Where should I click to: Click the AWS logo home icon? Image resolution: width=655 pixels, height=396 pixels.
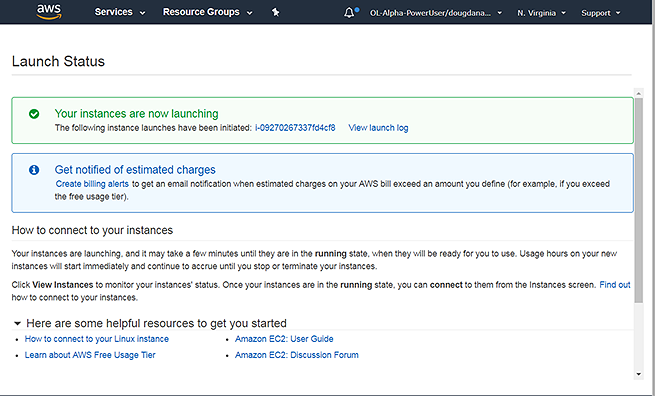49,12
